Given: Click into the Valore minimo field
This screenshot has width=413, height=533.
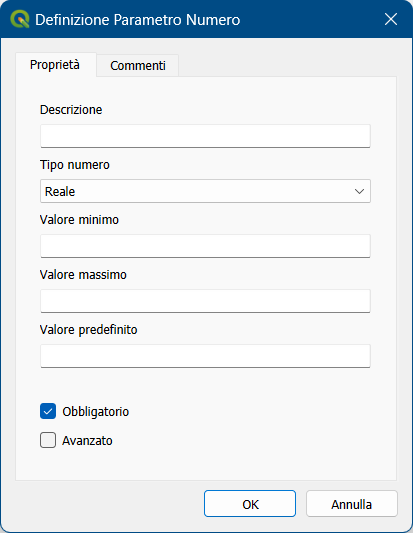Looking at the screenshot, I should [205, 246].
